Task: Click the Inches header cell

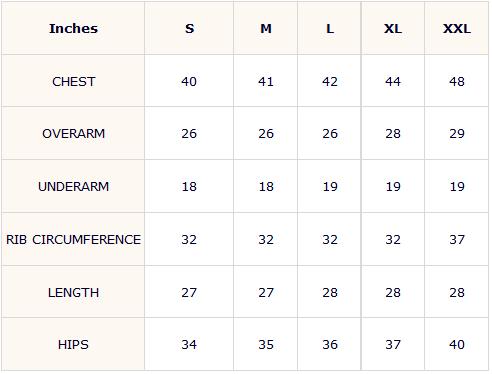Action: pos(73,28)
